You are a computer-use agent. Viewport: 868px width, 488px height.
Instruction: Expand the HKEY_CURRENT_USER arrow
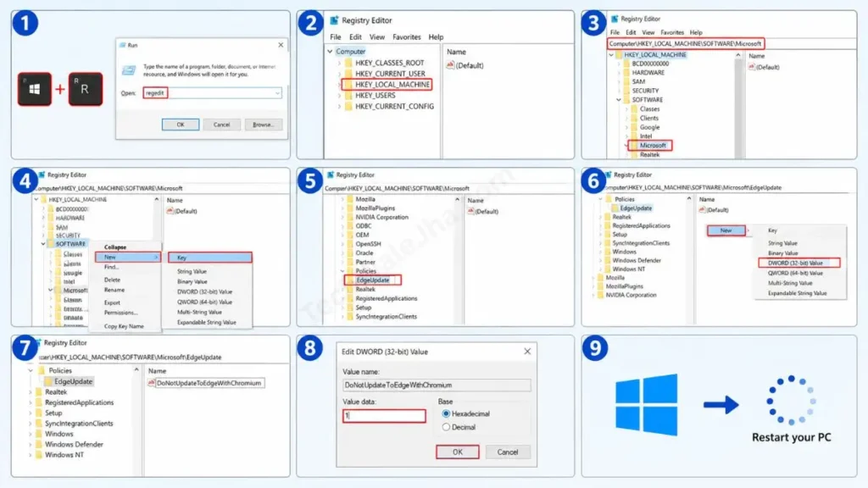339,74
